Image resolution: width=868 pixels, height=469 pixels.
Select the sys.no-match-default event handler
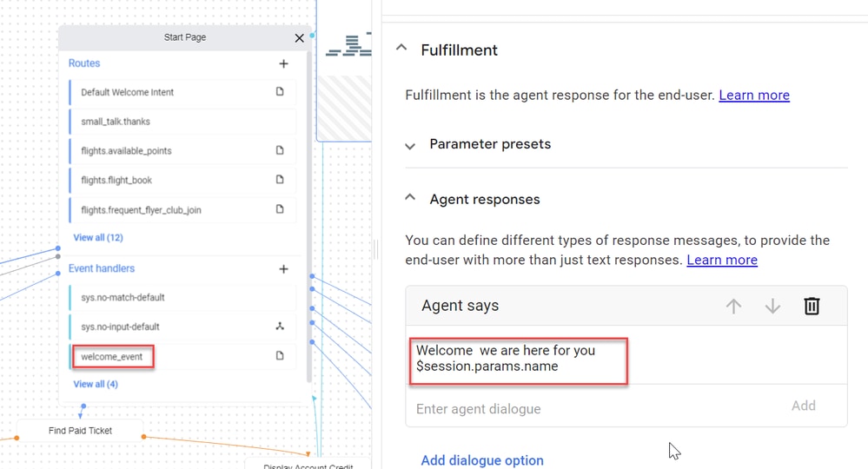tap(182, 298)
